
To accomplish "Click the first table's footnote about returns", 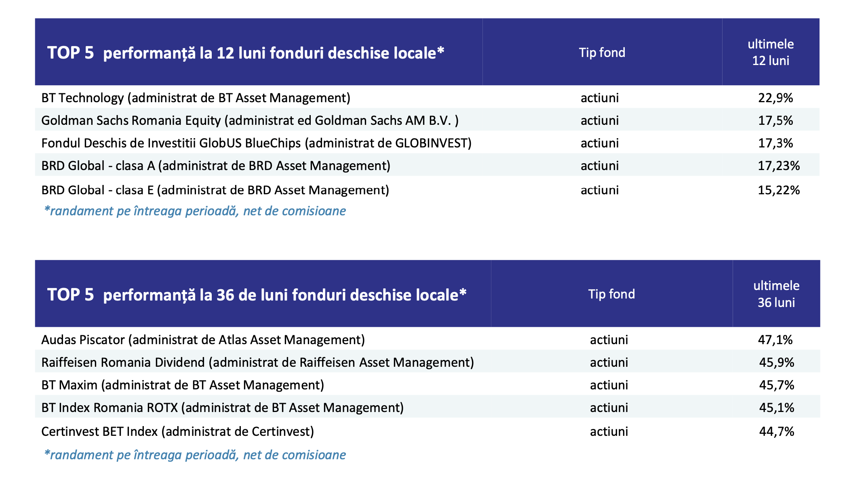I will 195,211.
